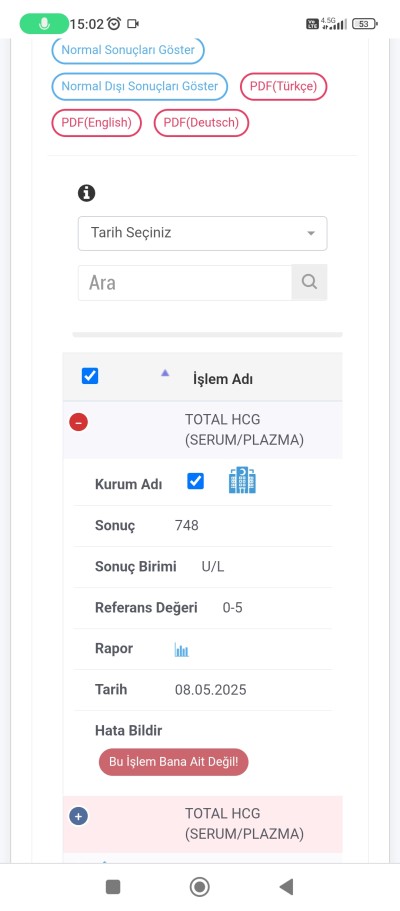The height and width of the screenshot is (911, 400).
Task: Tap the green microphone indicator
Action: (x=44, y=24)
